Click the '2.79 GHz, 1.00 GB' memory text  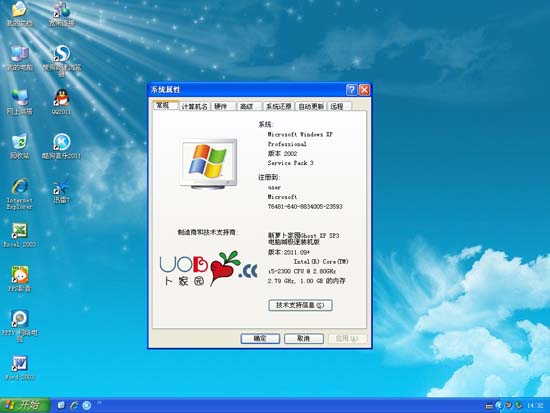307,281
